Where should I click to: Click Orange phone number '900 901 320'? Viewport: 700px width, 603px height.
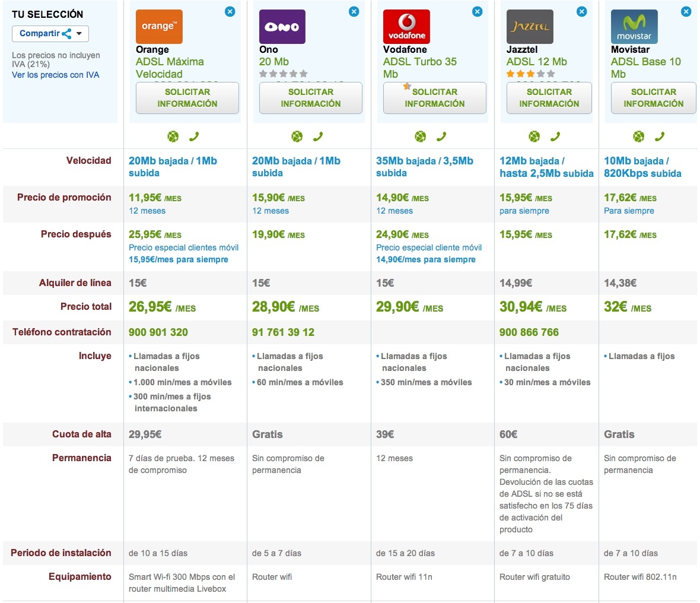click(158, 332)
